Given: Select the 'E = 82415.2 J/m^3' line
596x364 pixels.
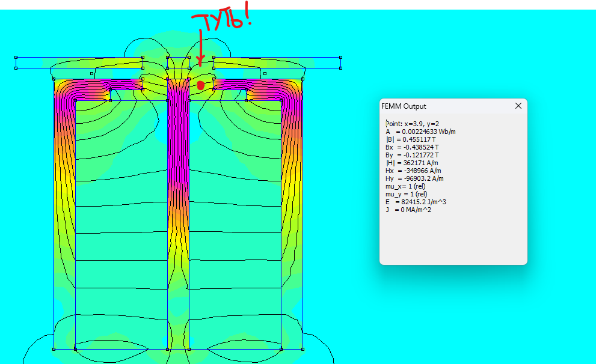Looking at the screenshot, I should pos(416,202).
